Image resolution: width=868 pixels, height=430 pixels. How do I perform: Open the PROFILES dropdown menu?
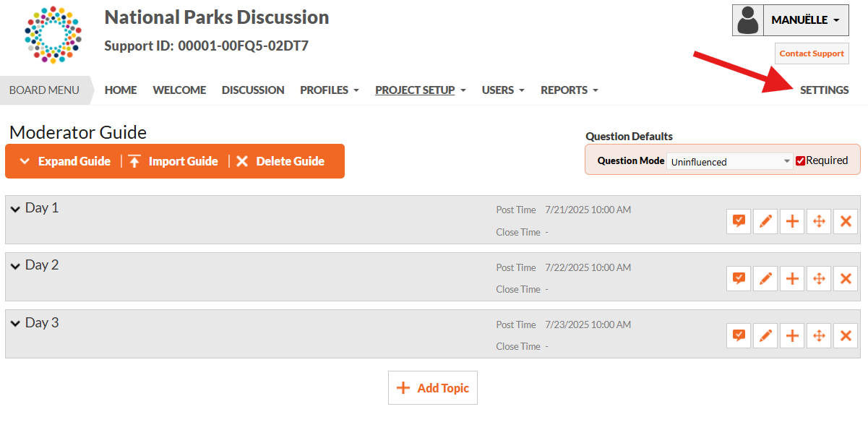tap(329, 90)
